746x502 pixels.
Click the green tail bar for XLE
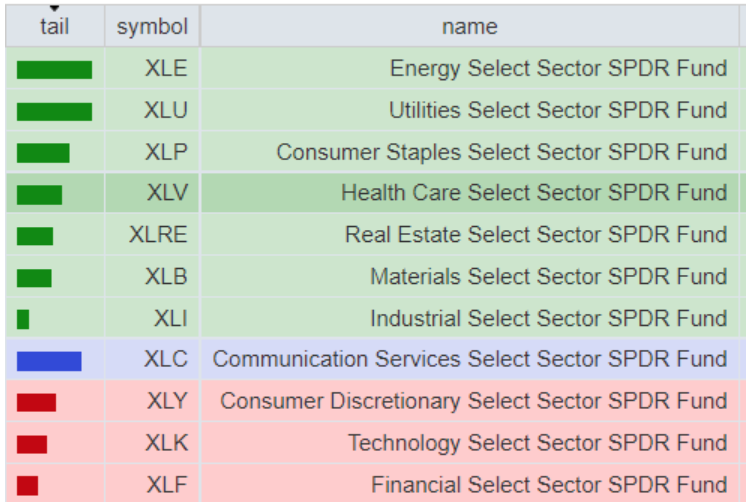coord(54,69)
